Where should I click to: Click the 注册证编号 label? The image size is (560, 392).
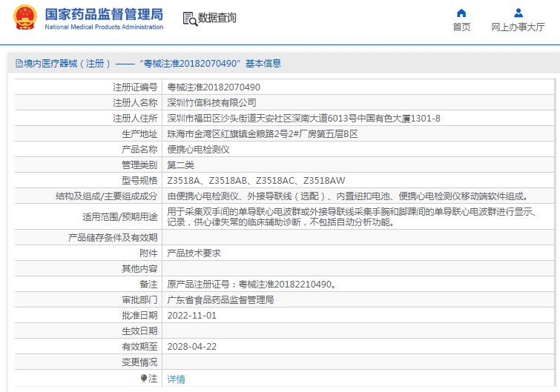click(135, 87)
